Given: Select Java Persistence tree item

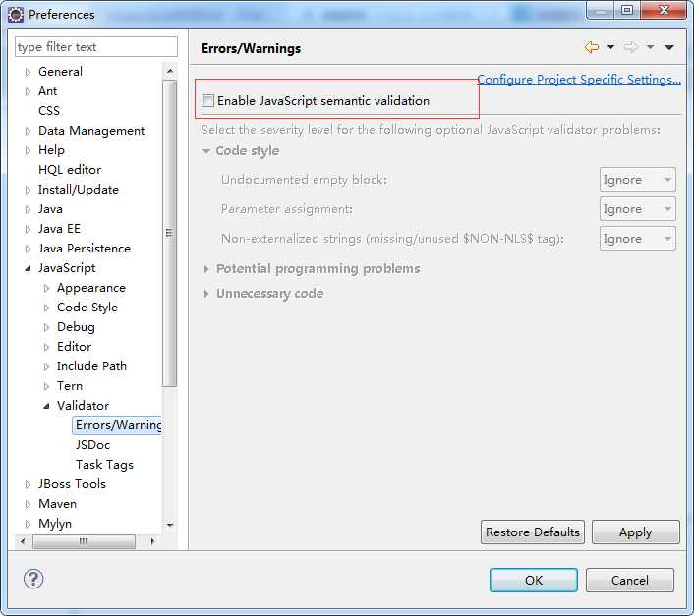Looking at the screenshot, I should coord(85,249).
